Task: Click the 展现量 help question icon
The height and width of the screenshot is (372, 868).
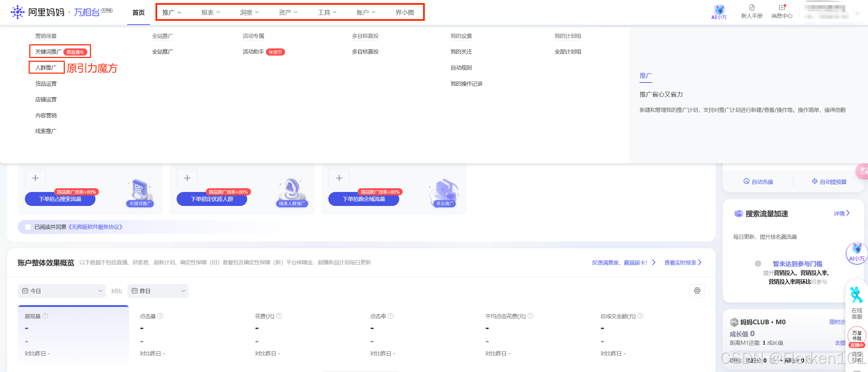Action: click(x=45, y=316)
